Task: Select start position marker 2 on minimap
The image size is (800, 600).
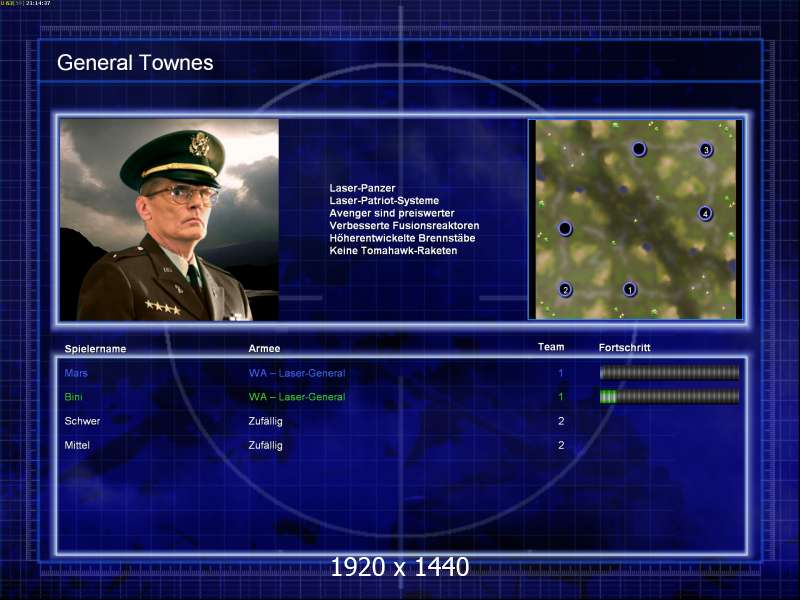Action: [565, 289]
